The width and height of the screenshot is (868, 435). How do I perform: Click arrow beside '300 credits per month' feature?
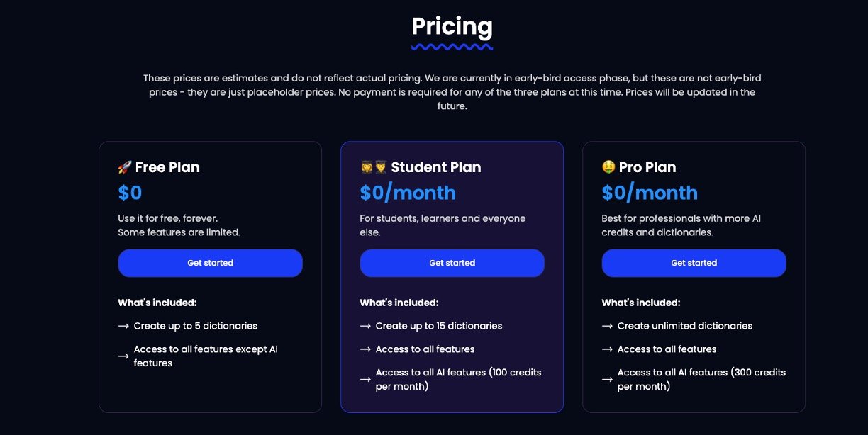[607, 380]
